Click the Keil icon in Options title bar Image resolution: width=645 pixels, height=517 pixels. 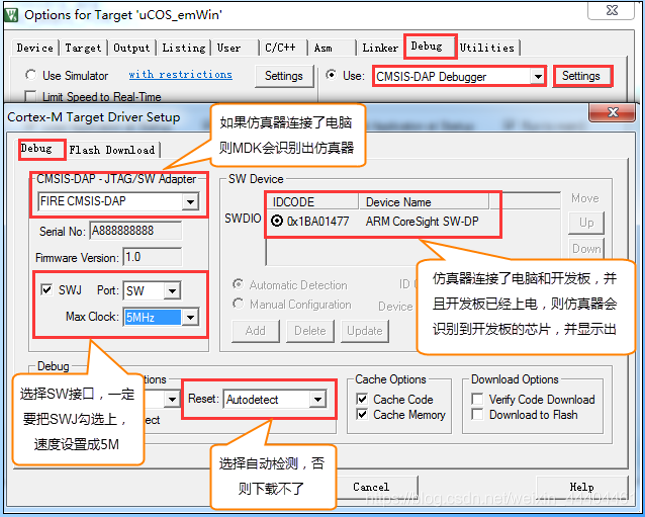coord(11,15)
